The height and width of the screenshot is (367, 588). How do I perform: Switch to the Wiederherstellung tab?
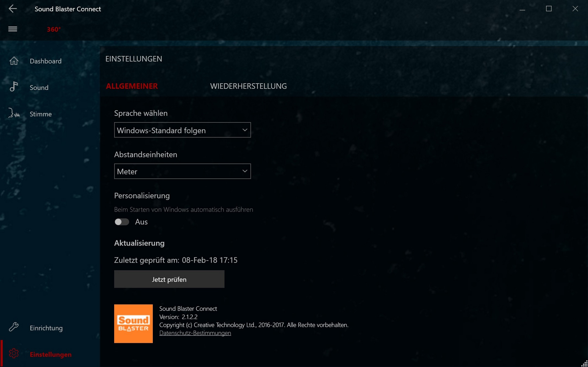(248, 86)
